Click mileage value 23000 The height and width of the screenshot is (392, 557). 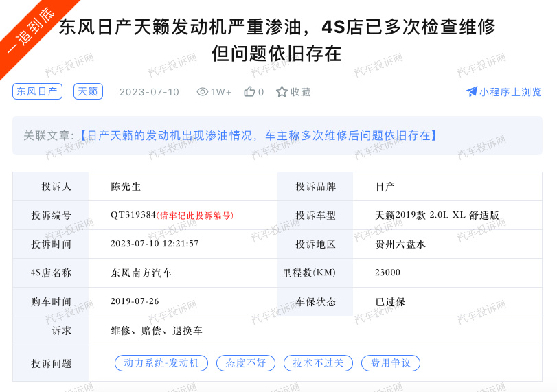tap(387, 273)
